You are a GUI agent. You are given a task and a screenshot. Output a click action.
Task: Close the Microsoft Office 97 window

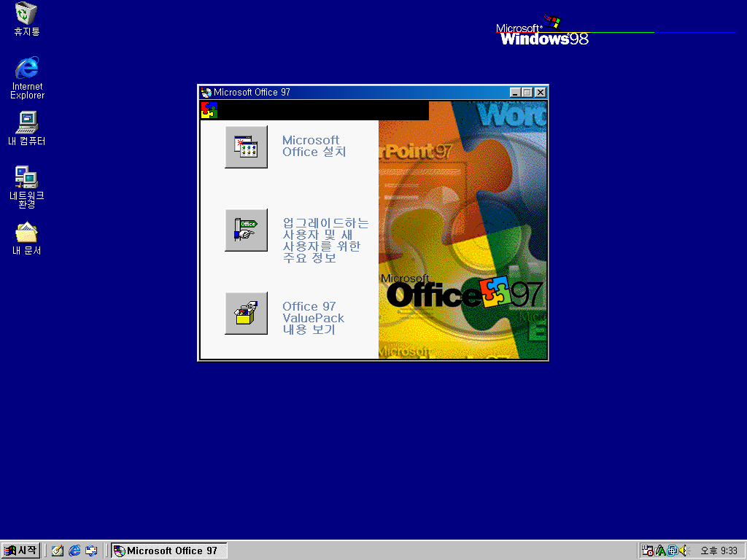coord(541,93)
